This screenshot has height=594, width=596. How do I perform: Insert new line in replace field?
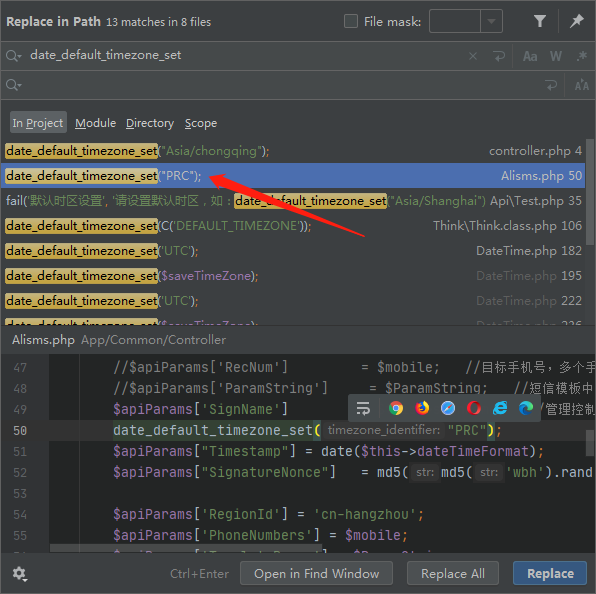coord(551,85)
